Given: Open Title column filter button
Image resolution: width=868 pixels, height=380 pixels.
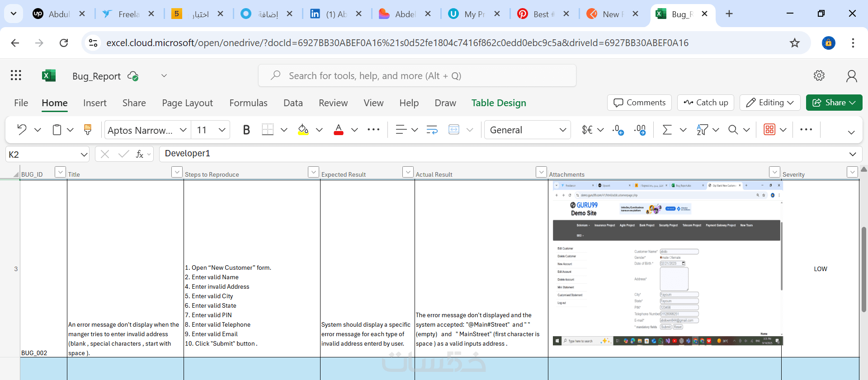Looking at the screenshot, I should 177,172.
